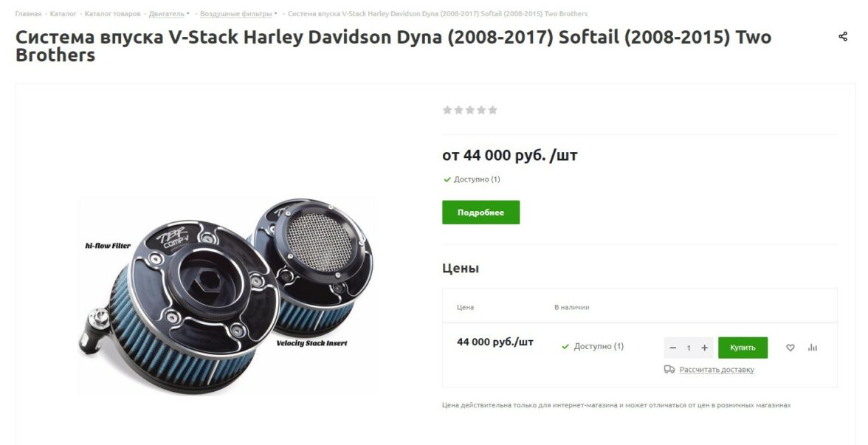The width and height of the screenshot is (868, 445).
Task: Click the quantity input field
Action: (x=689, y=348)
